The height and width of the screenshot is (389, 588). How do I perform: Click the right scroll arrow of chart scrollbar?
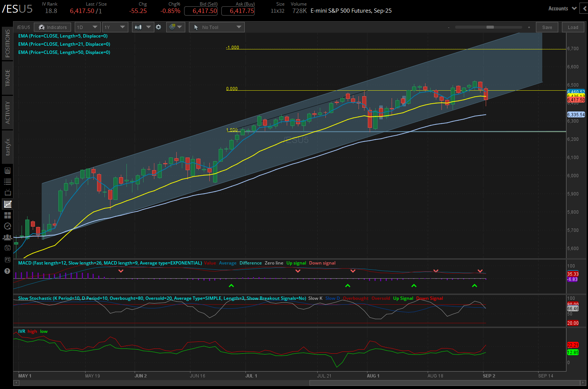tap(583, 383)
